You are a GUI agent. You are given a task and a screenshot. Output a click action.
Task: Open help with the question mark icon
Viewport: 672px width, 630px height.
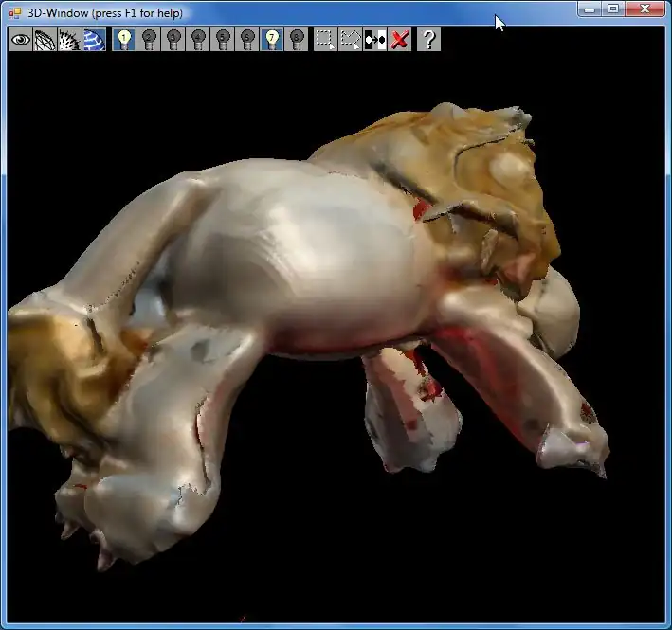(x=428, y=39)
